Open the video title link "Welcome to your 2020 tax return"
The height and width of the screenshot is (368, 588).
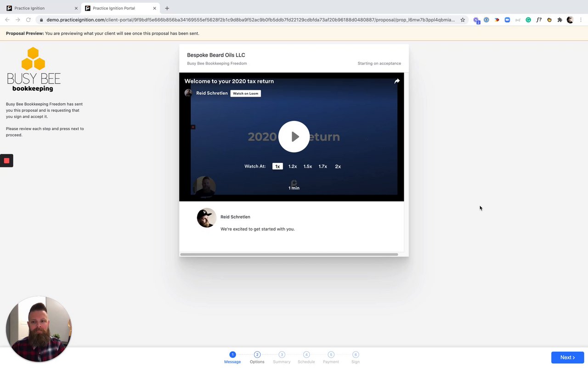[229, 81]
